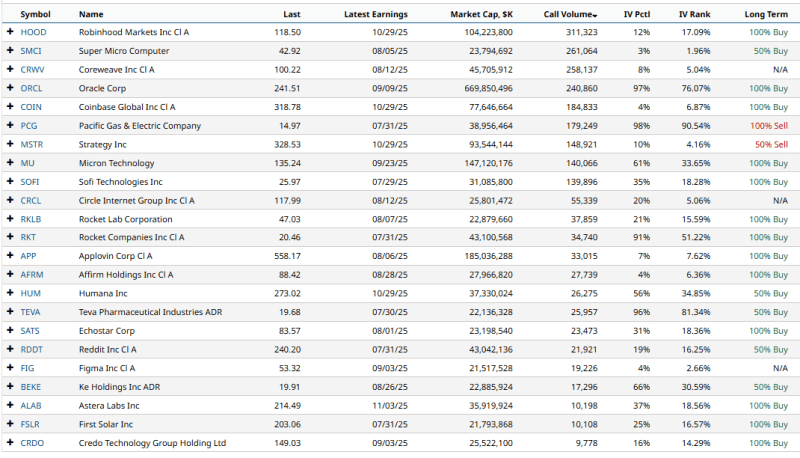
Task: Click plus icon next to FSLR
Action: click(9, 423)
